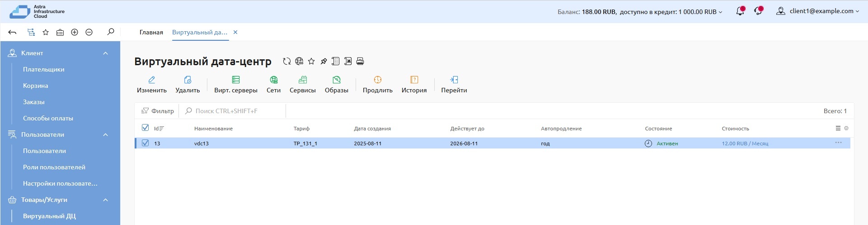Open Вирт. серверы from the toolbar
This screenshot has height=225, width=868.
[x=235, y=84]
